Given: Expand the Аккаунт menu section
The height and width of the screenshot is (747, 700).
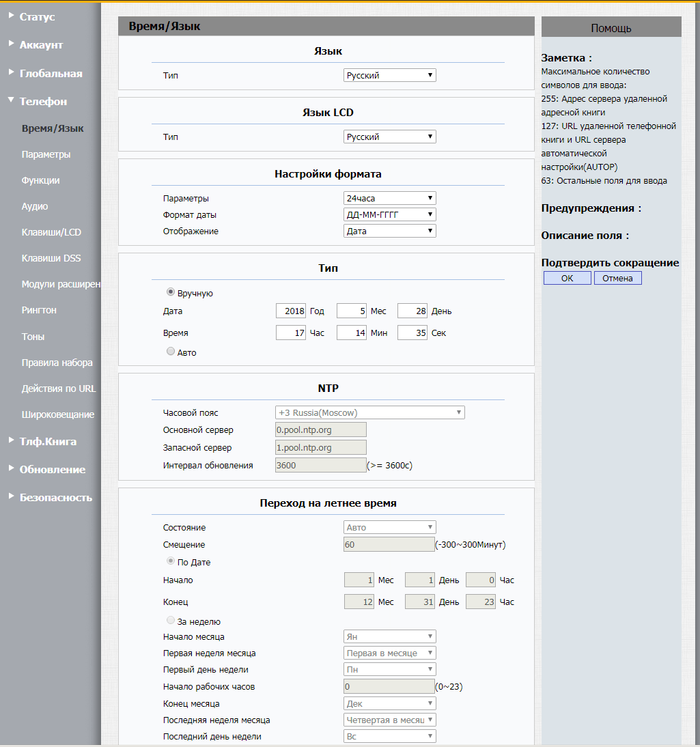Looking at the screenshot, I should (x=41, y=45).
